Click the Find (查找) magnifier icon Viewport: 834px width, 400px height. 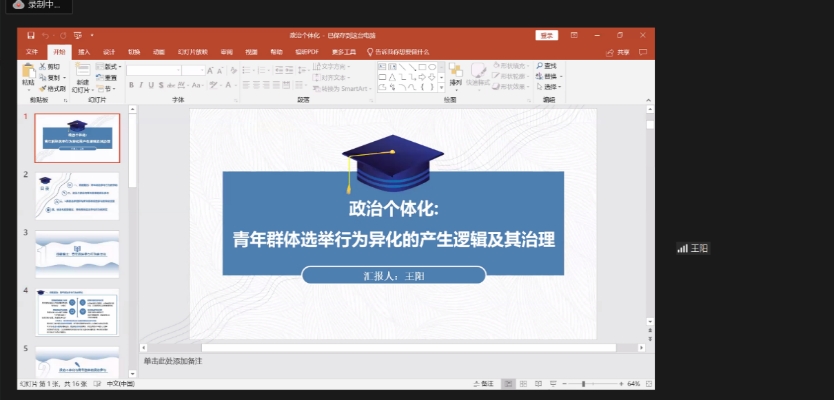[540, 66]
